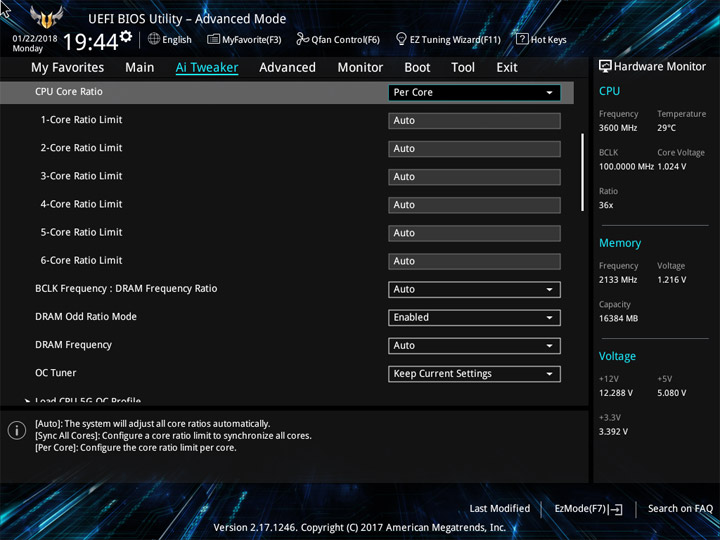Click the settings gear next to the clock

tap(126, 36)
